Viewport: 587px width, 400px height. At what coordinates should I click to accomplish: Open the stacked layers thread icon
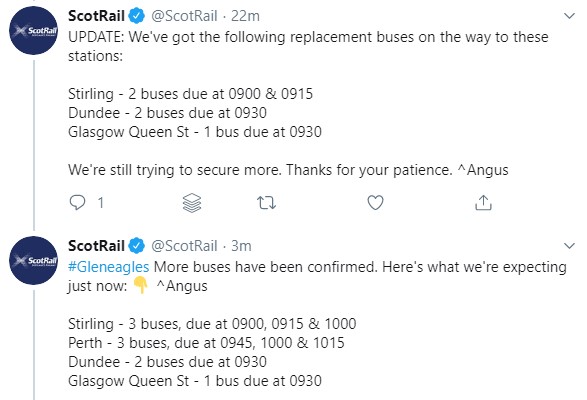click(x=192, y=203)
